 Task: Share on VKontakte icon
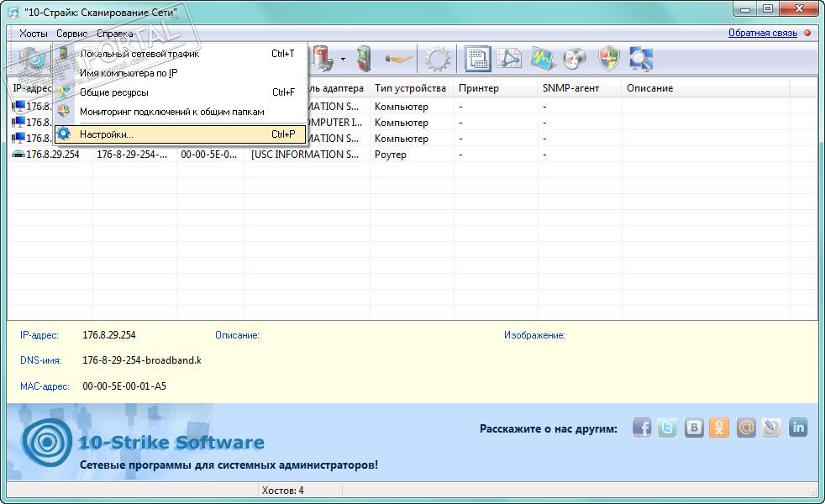pos(693,428)
